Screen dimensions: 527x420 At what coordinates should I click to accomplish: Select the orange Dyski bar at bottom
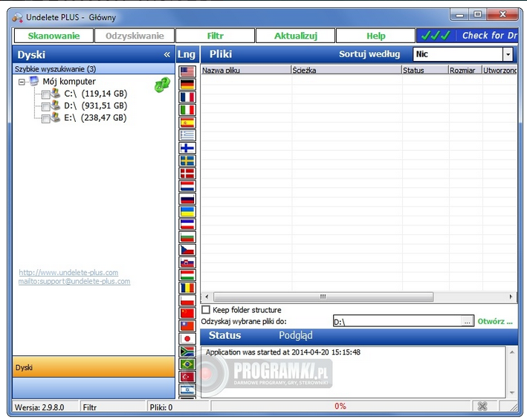(x=94, y=367)
